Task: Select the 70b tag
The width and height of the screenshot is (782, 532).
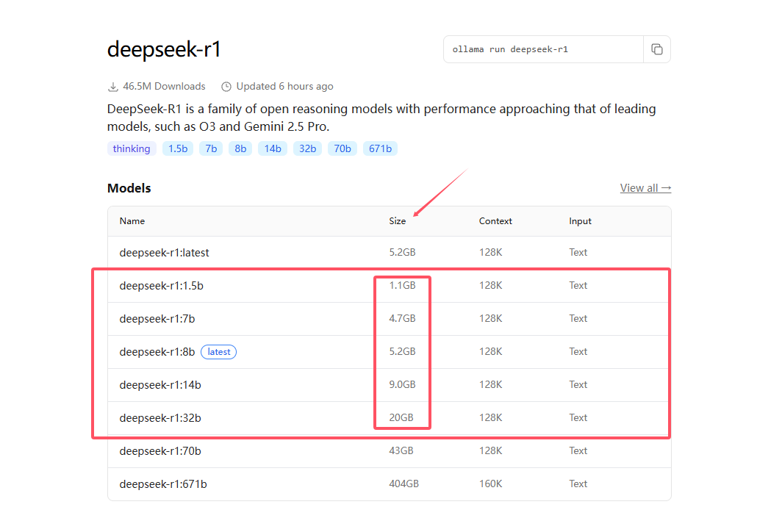Action: (x=342, y=148)
